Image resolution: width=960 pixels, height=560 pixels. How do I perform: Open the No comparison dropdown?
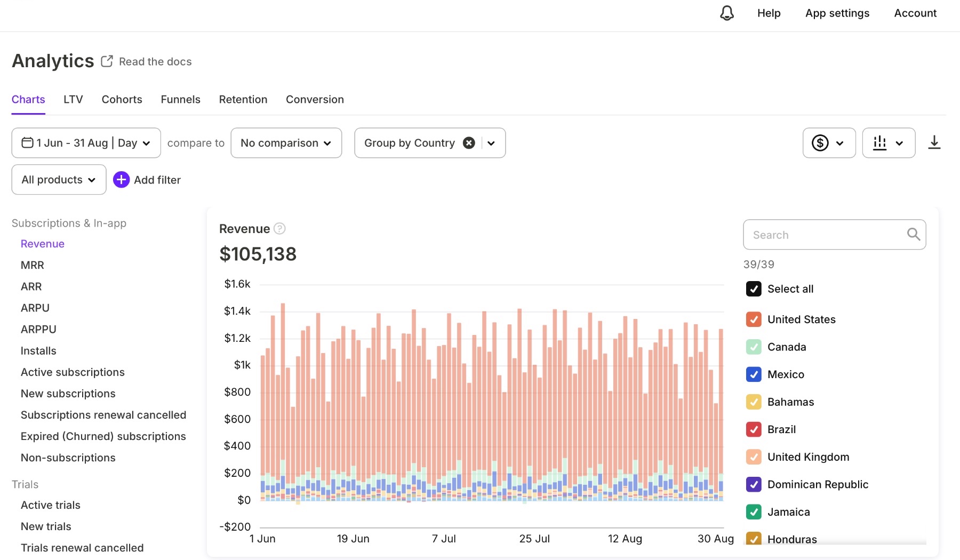point(286,143)
